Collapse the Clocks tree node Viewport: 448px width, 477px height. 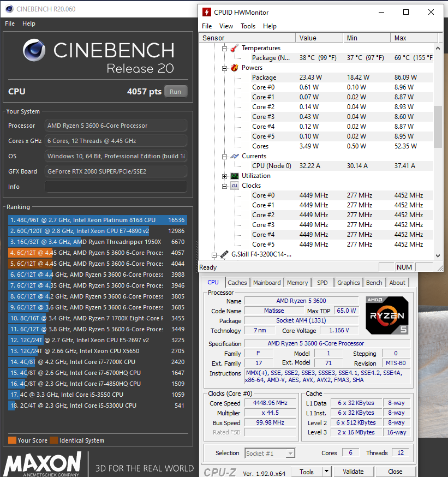pos(224,186)
